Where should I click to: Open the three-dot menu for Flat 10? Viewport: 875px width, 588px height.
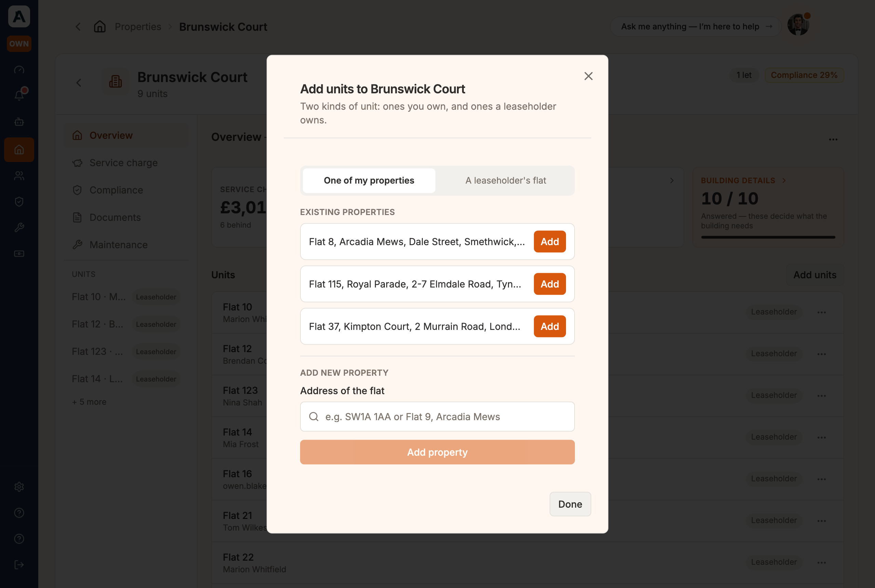tap(821, 312)
